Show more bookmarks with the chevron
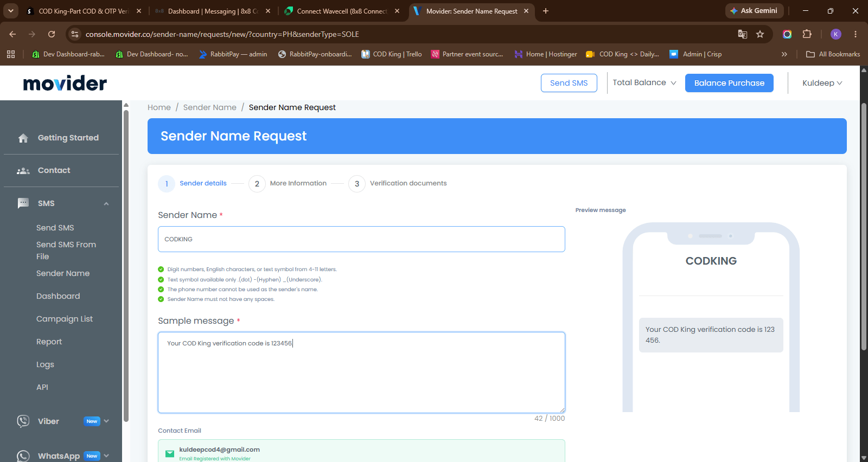 pyautogui.click(x=784, y=54)
